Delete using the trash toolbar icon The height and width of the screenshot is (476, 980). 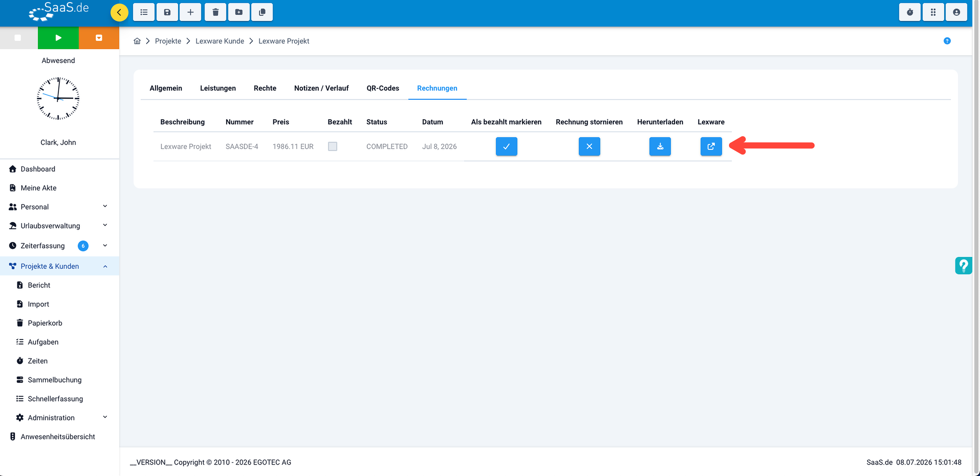215,12
